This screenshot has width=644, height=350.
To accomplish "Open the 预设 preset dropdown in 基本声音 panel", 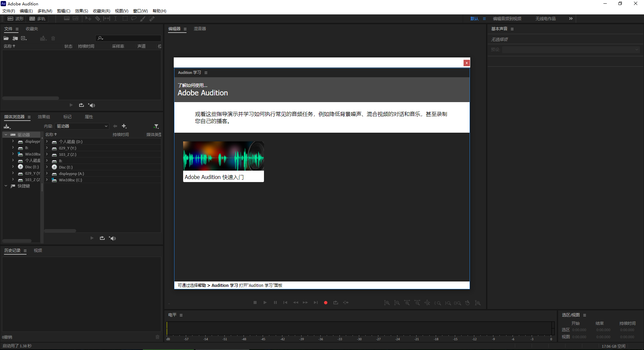I will [637, 49].
